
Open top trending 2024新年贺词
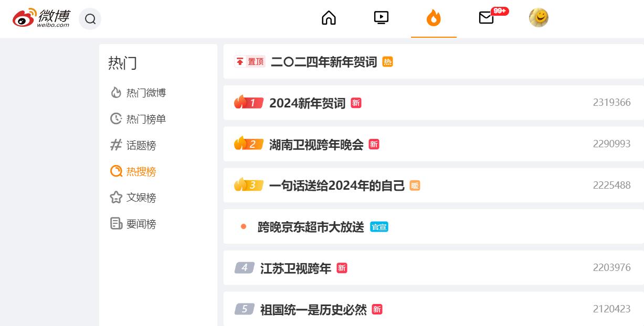[x=307, y=103]
